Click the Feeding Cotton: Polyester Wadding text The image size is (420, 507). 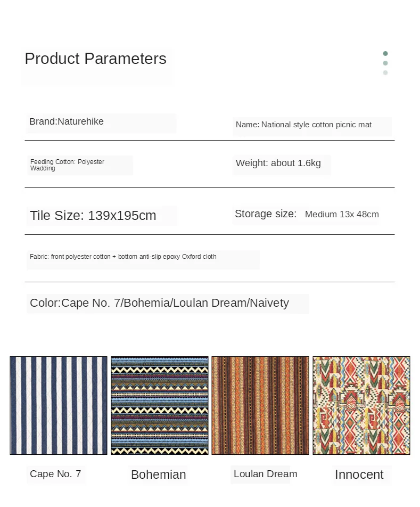(67, 165)
